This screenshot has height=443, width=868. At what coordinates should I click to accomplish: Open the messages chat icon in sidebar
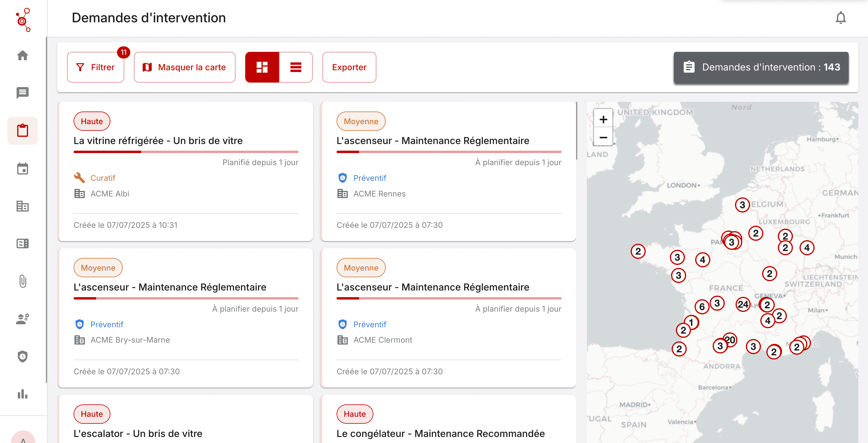point(23,93)
